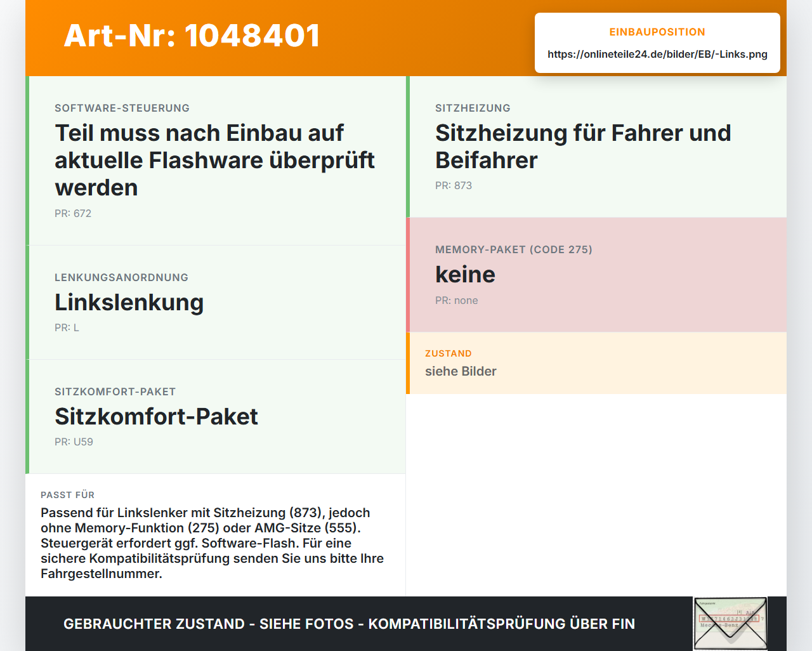
Task: Click the PR: 672 code
Action: coord(73,213)
